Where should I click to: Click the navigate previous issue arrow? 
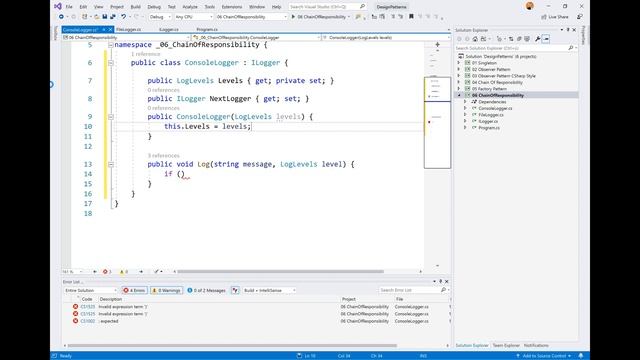(95, 271)
